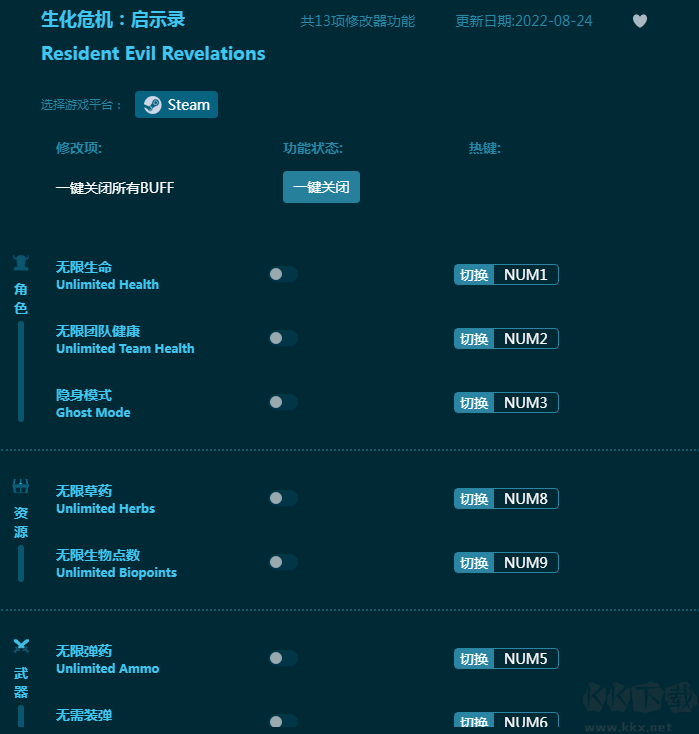699x734 pixels.
Task: Click the 切换 label beside NUM3
Action: point(474,403)
